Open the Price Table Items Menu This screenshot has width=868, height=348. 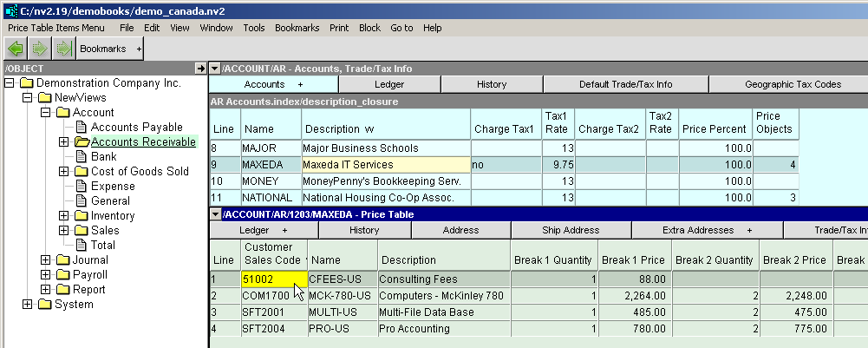(55, 28)
